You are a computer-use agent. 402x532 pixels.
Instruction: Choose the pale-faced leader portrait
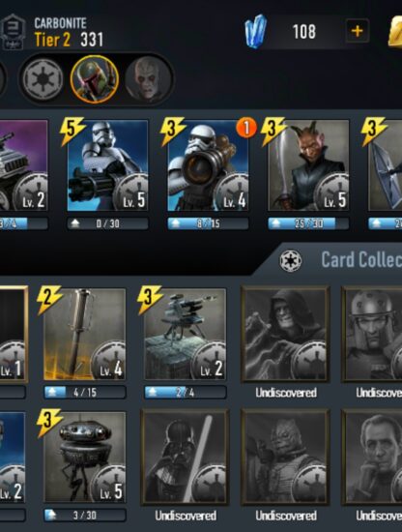[148, 79]
